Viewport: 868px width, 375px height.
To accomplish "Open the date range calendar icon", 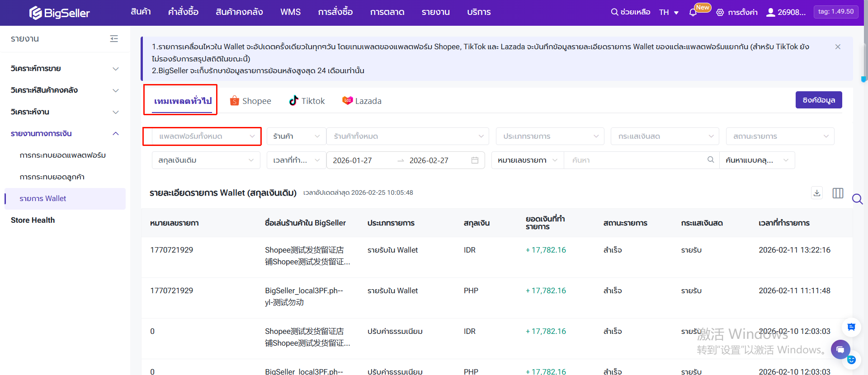I will point(475,160).
